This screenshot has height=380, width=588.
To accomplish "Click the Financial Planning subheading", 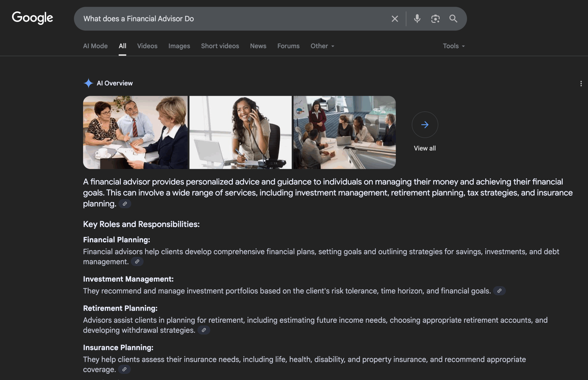I will pyautogui.click(x=117, y=240).
